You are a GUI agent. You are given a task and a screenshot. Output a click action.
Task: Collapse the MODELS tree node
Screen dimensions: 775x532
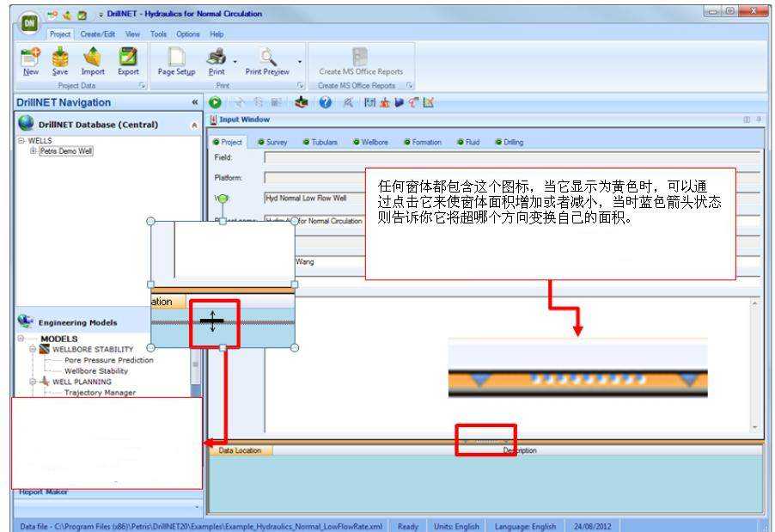[x=21, y=339]
